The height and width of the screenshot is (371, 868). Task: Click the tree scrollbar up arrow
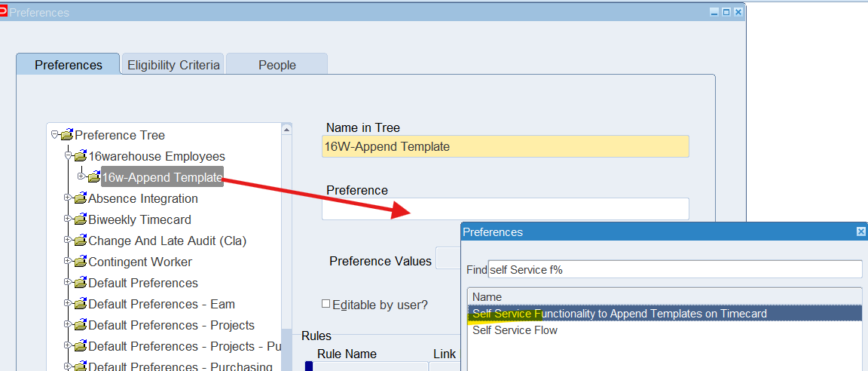coord(286,129)
